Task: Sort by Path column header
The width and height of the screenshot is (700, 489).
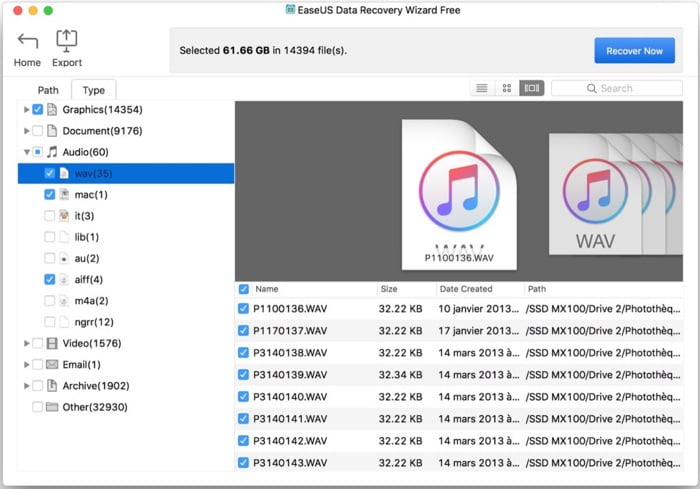Action: point(603,289)
